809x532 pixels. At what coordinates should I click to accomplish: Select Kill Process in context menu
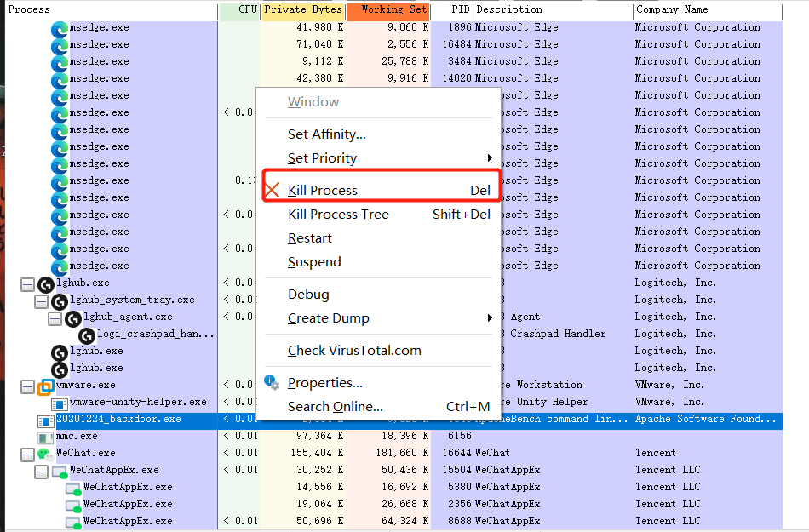378,190
